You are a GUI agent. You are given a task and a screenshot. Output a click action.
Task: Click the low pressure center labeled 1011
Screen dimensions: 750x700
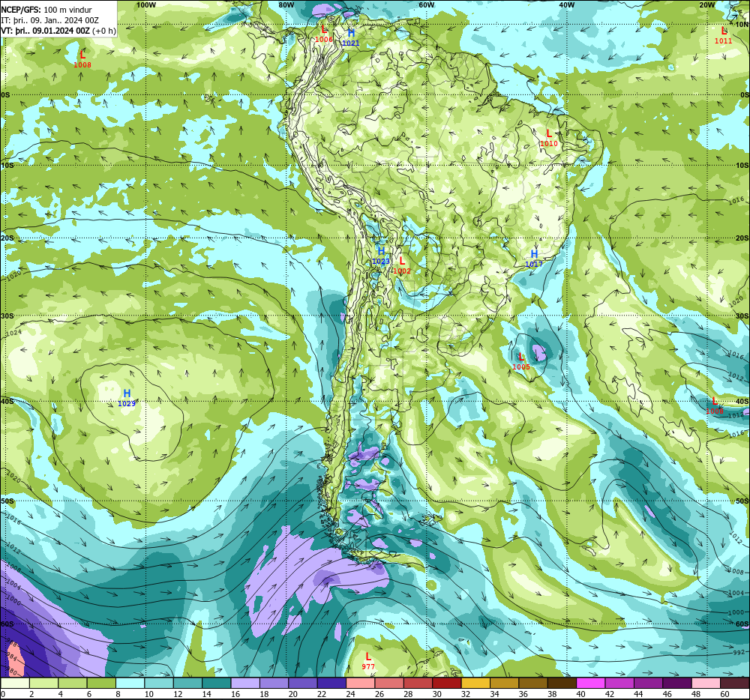(723, 35)
